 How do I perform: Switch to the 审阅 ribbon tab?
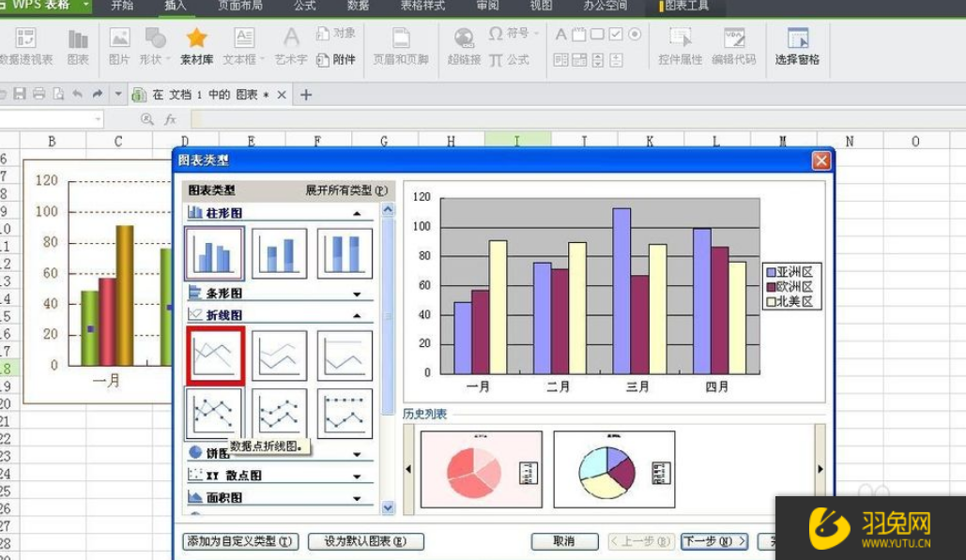(487, 7)
